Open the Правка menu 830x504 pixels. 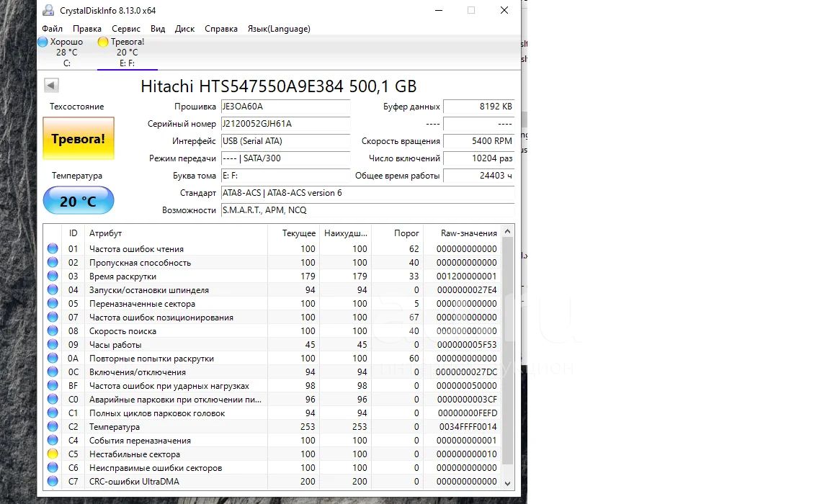point(86,29)
